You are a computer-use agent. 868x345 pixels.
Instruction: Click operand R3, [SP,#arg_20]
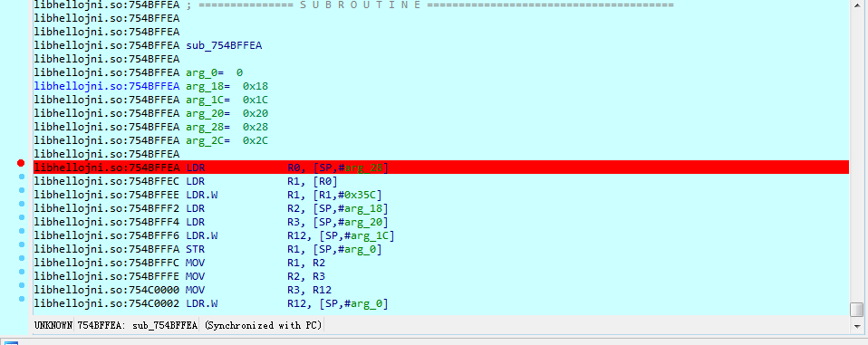[338, 222]
